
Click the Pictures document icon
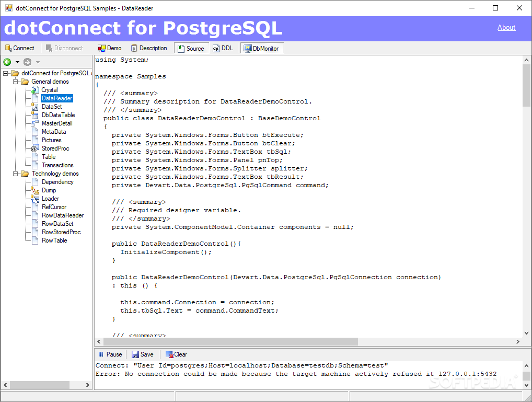click(x=35, y=140)
